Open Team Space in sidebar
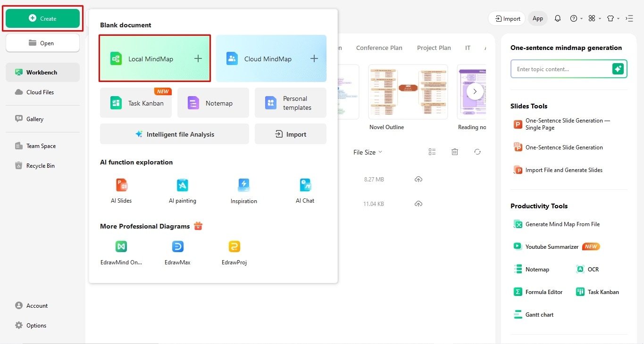The image size is (644, 344). (x=42, y=146)
